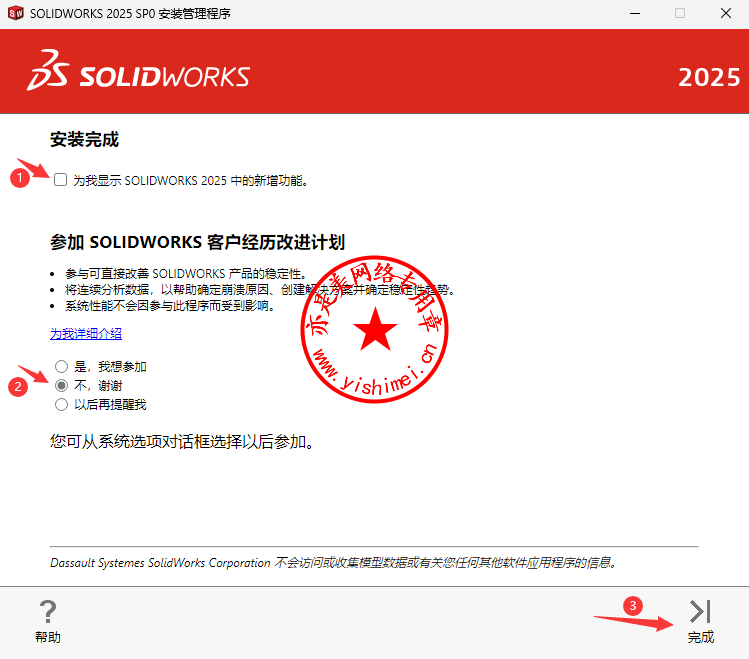Click the disabled maximize window button
The image size is (749, 659).
coord(680,13)
